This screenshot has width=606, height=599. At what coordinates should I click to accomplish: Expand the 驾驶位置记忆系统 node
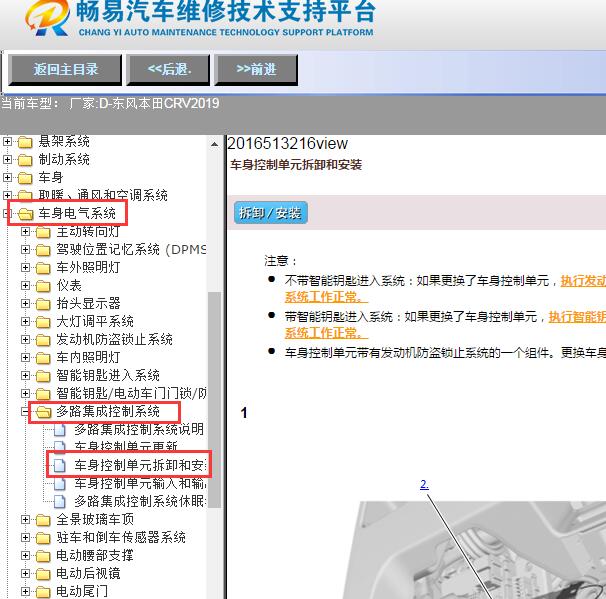pyautogui.click(x=25, y=250)
